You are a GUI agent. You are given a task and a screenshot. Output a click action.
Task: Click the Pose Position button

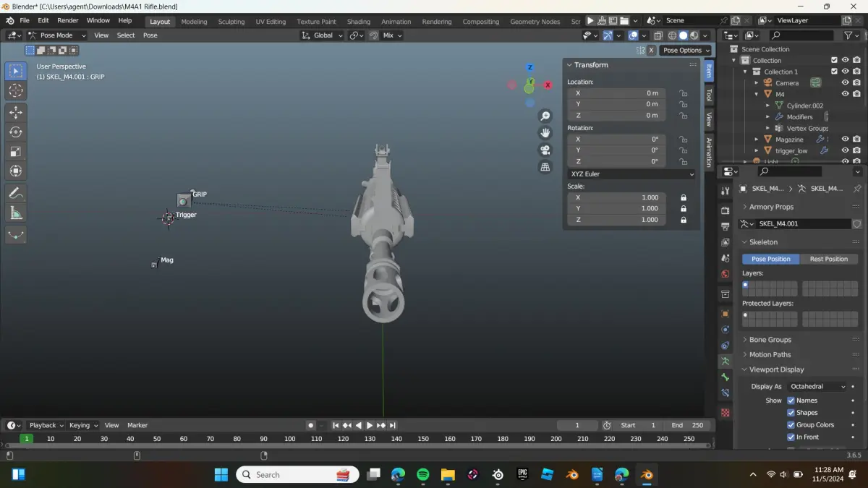pos(771,259)
